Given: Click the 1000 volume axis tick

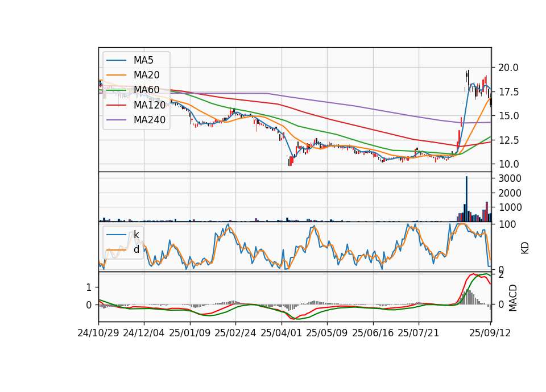Looking at the screenshot, I should [510, 207].
